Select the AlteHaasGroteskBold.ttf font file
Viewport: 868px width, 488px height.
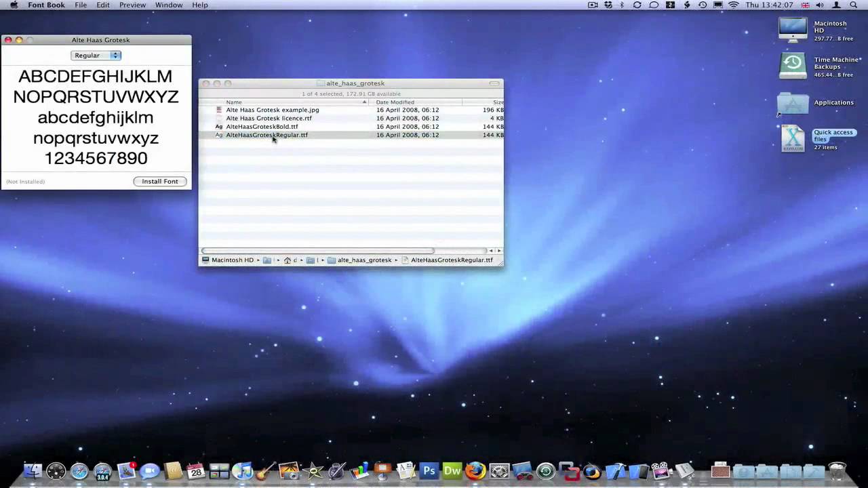coord(262,127)
